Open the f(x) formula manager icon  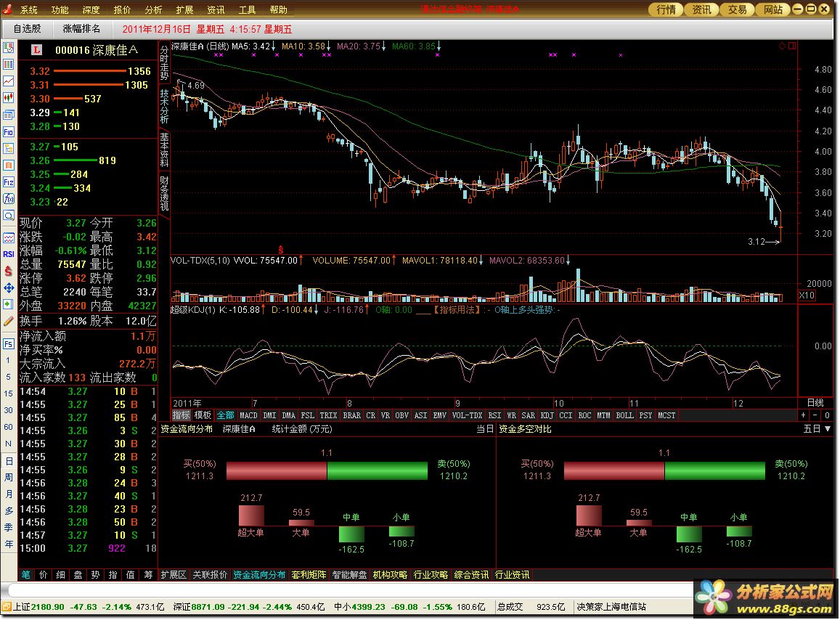[8, 199]
